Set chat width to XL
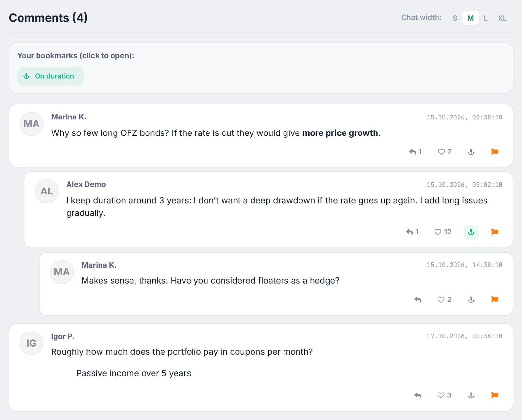This screenshot has height=420, width=522. (x=502, y=18)
